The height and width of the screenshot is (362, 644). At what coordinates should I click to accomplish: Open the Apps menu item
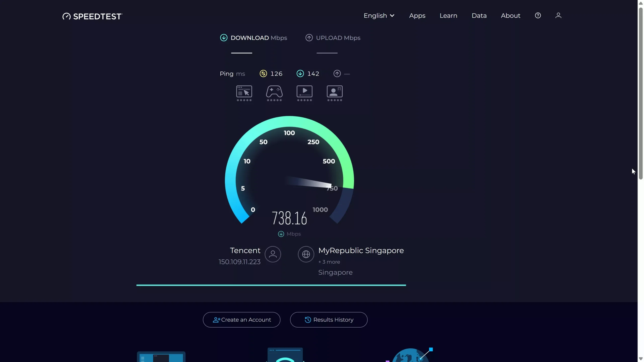click(x=417, y=15)
